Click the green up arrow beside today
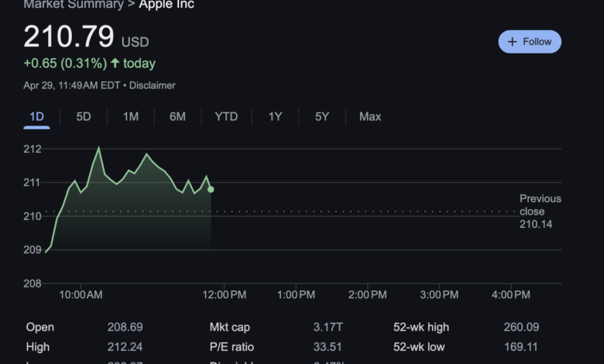 pos(115,63)
